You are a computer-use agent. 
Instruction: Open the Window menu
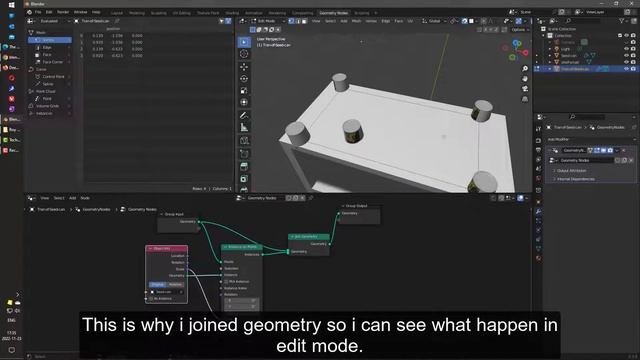(80, 12)
